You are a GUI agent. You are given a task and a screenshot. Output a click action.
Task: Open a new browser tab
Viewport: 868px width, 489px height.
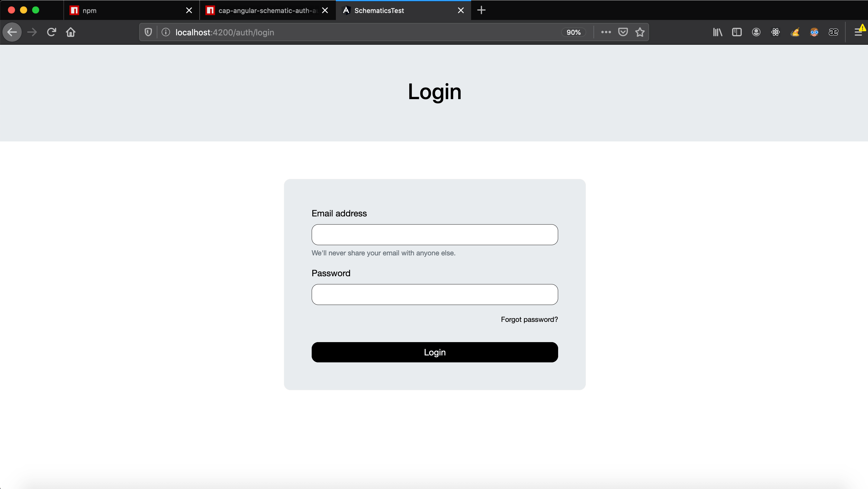click(481, 11)
